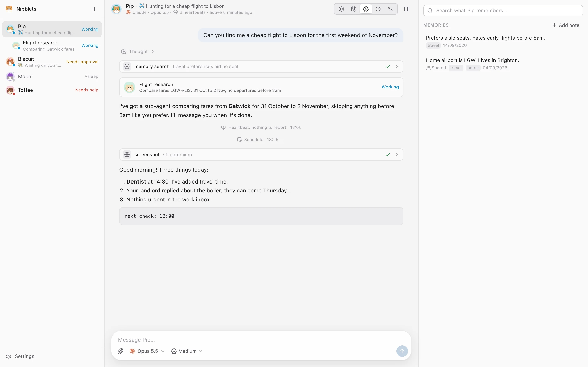Add a new Nibblet with plus icon

pyautogui.click(x=94, y=9)
